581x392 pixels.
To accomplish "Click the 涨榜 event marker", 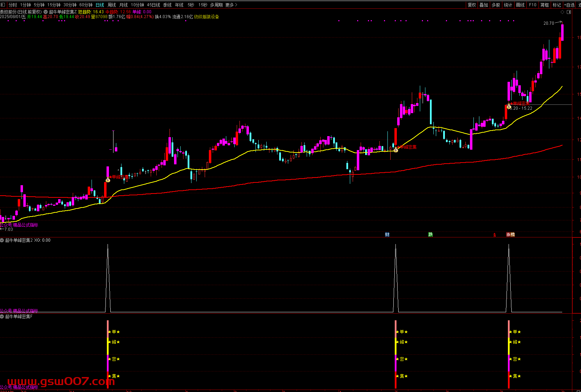I will (x=511, y=235).
